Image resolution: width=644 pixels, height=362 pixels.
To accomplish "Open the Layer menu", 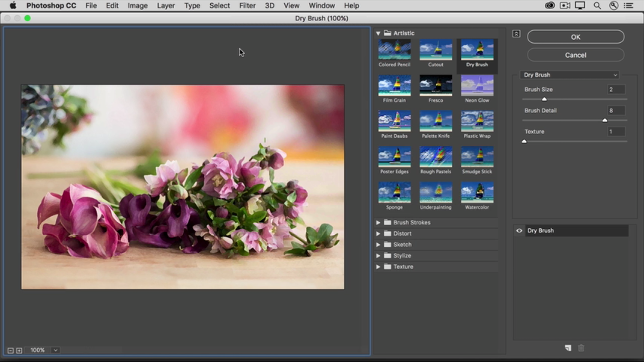I will click(166, 6).
